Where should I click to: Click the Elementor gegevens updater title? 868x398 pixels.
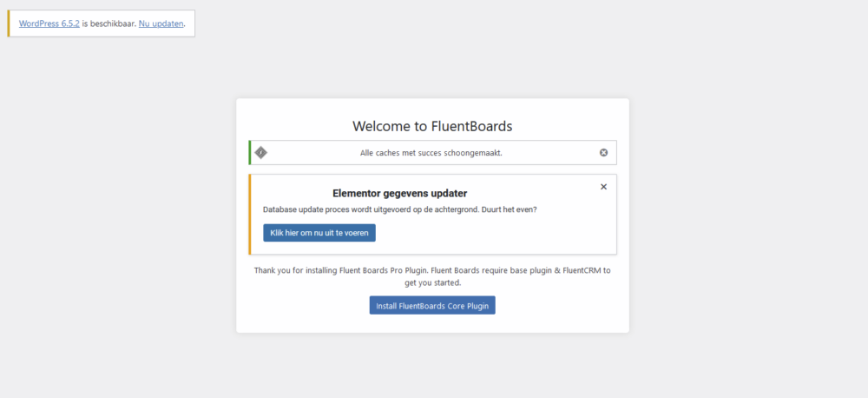point(399,194)
